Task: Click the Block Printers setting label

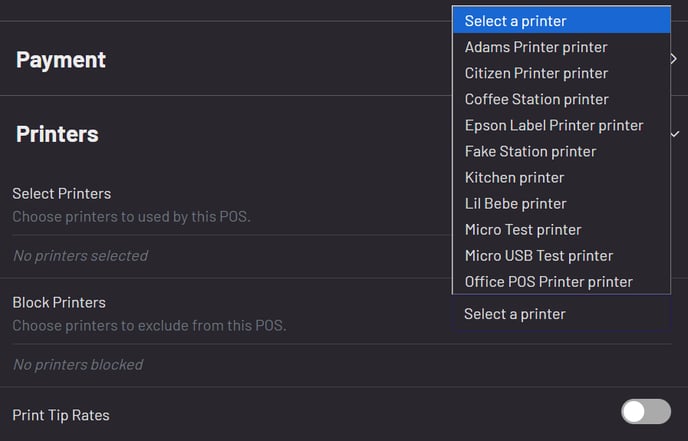Action: click(x=59, y=302)
